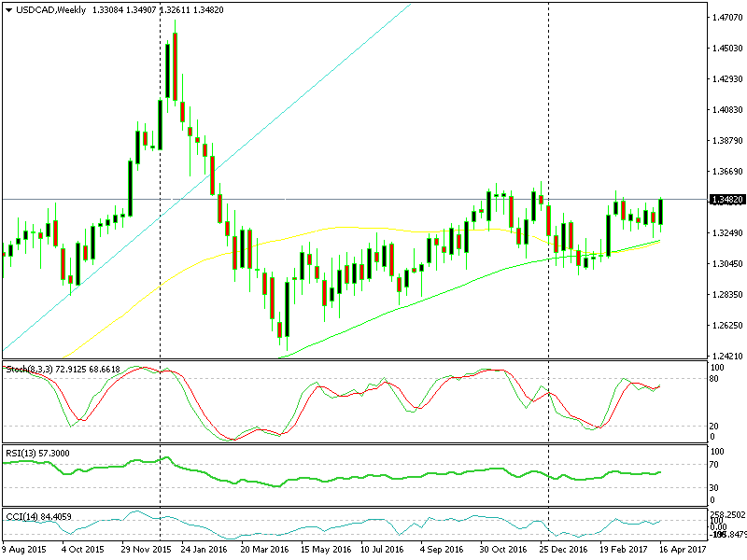
Task: Click the OHLC values 1.33084 1.34907 1.32611 1.34820
Action: [158, 10]
